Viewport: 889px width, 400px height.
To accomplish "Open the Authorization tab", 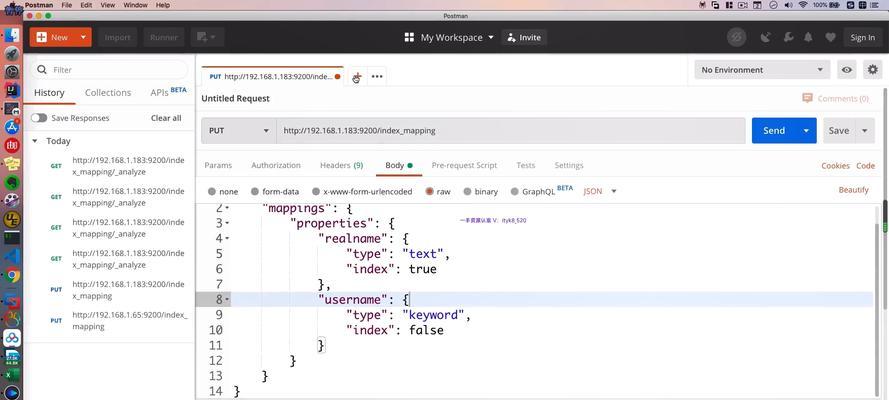I will [x=276, y=165].
